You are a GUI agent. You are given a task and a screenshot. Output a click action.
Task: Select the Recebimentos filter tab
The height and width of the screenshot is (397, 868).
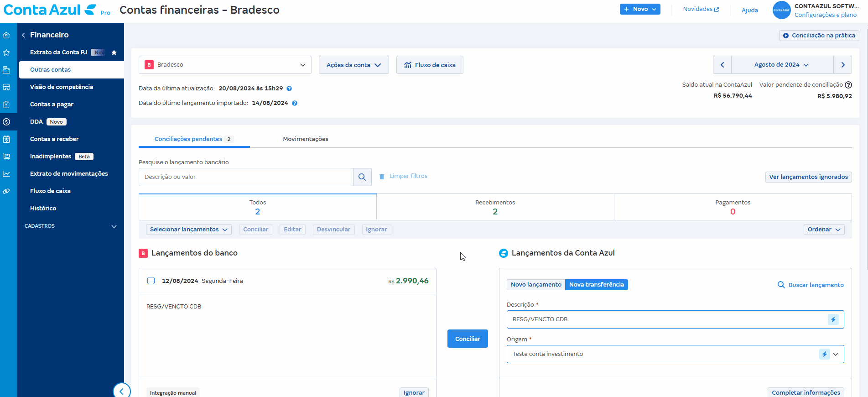pos(495,207)
